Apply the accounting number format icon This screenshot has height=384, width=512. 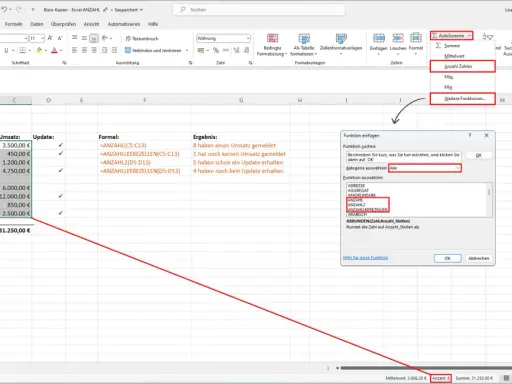(x=201, y=50)
